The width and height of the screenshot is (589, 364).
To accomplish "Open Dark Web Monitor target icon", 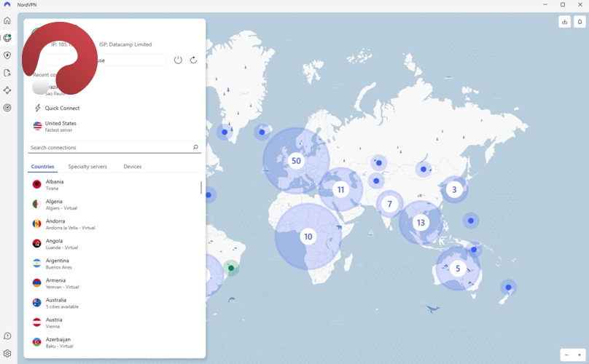I will pos(7,108).
